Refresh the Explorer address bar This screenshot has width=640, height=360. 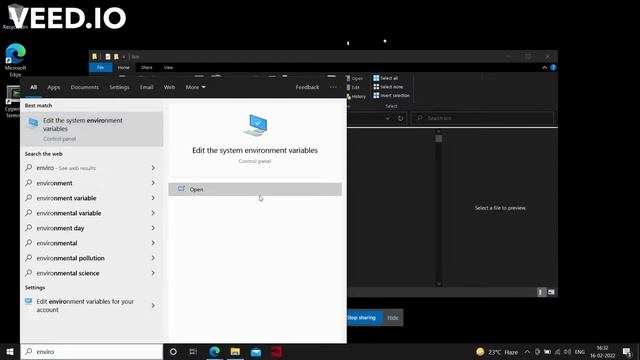click(x=401, y=118)
